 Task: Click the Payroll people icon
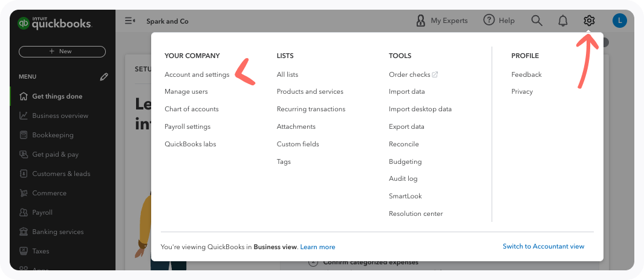24,213
